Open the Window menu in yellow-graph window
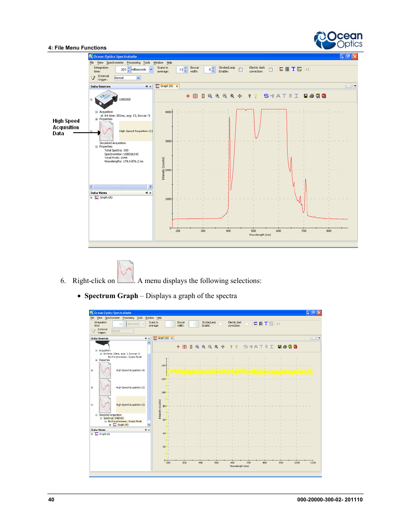 [149, 318]
